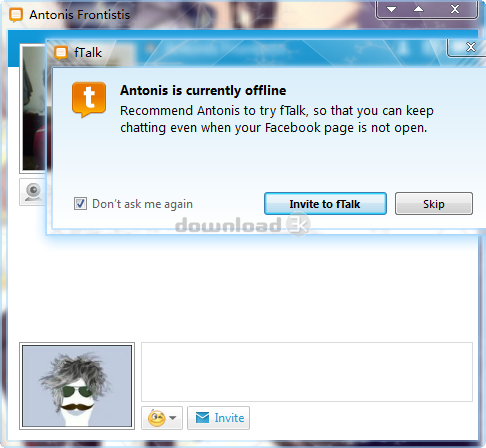486x448 pixels.
Task: Click the fTalk icon in the dialog title bar
Action: pyautogui.click(x=61, y=53)
